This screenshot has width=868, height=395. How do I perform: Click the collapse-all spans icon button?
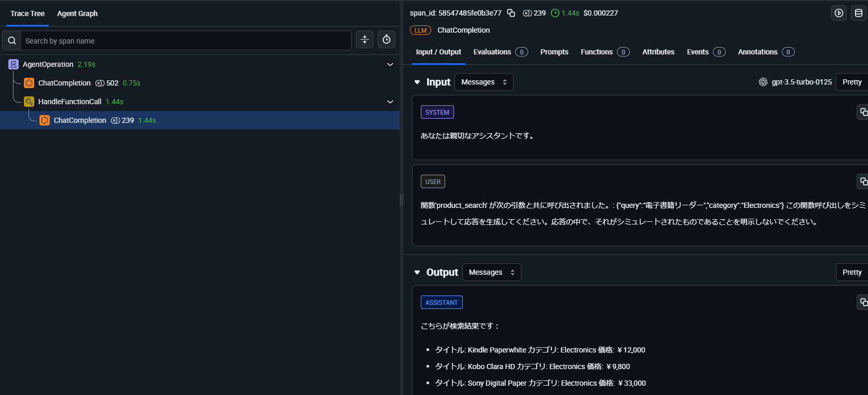pos(365,39)
